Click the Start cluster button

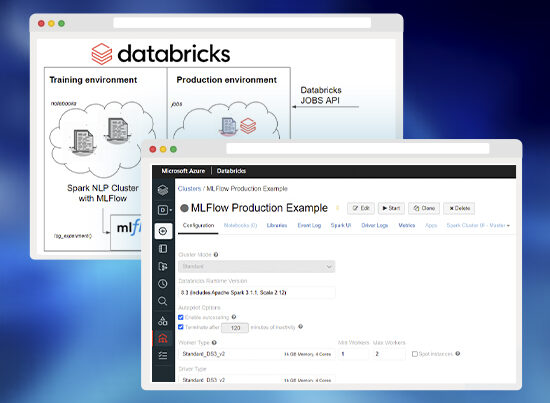[x=391, y=208]
